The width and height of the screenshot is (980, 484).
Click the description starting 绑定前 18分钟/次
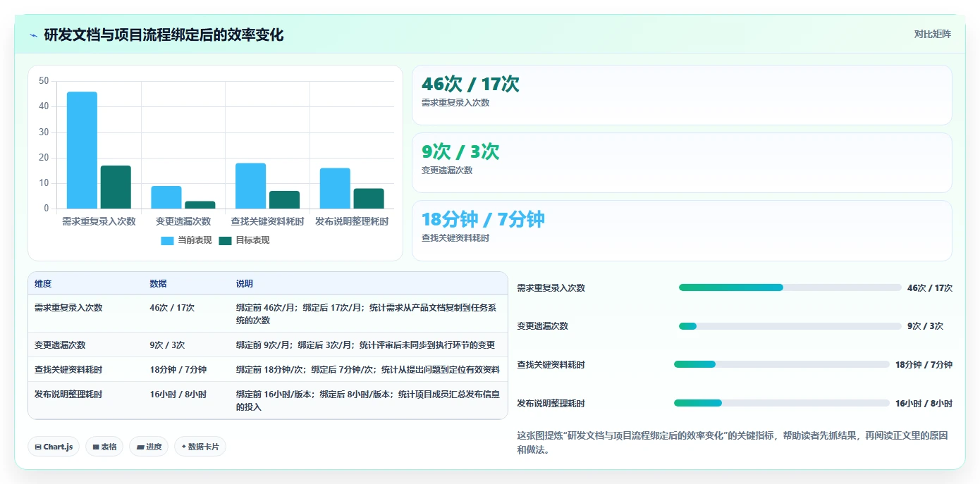tap(368, 370)
